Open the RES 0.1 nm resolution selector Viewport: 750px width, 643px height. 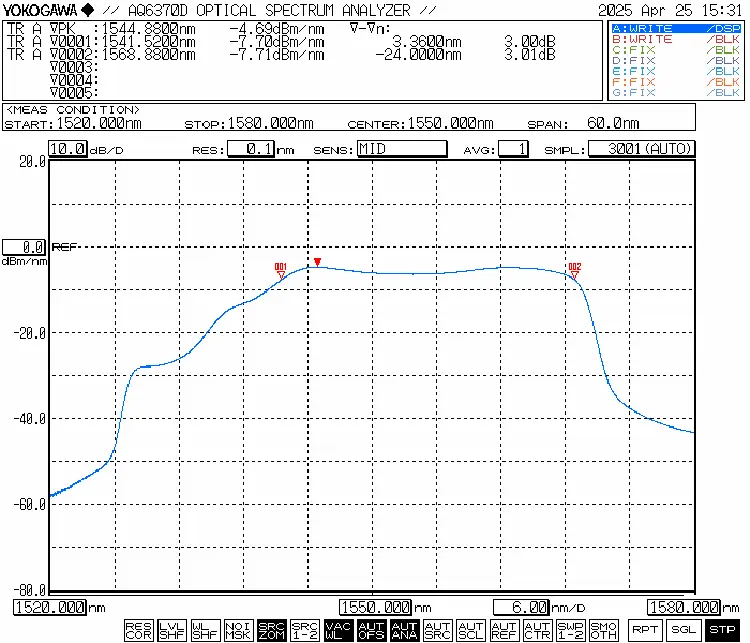[250, 149]
